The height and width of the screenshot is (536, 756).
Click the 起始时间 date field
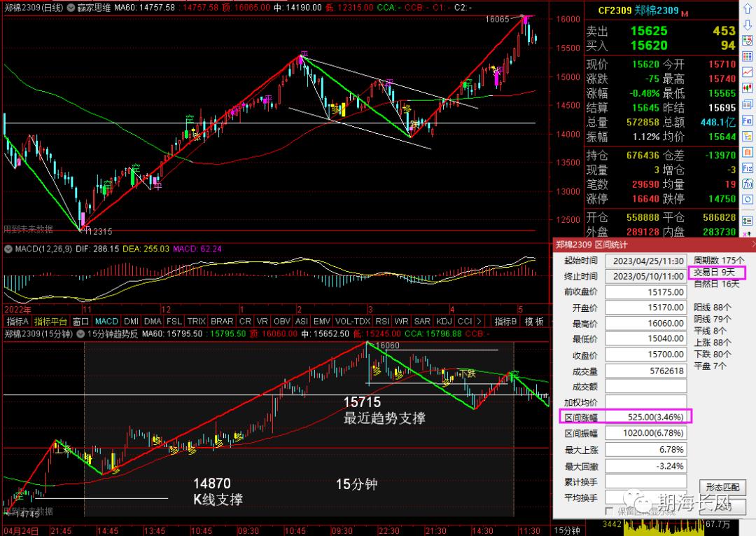point(647,260)
